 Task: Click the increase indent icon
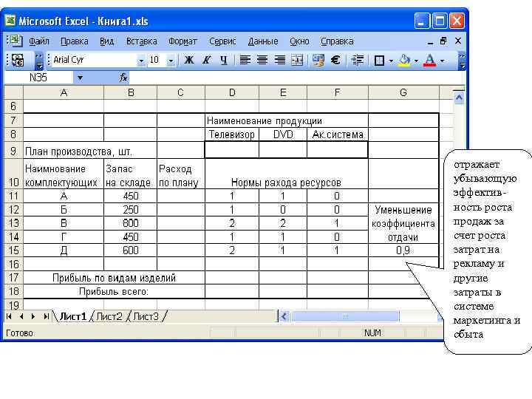tap(357, 61)
